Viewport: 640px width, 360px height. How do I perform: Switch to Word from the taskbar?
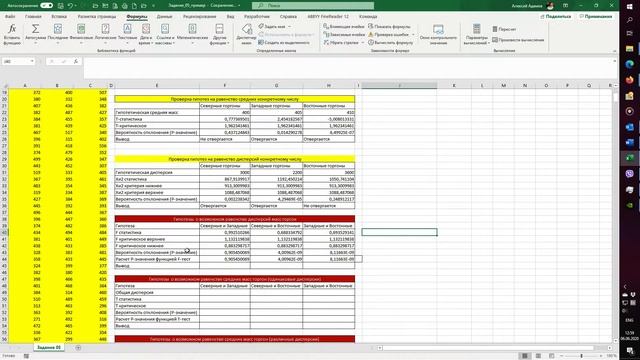(x=629, y=142)
